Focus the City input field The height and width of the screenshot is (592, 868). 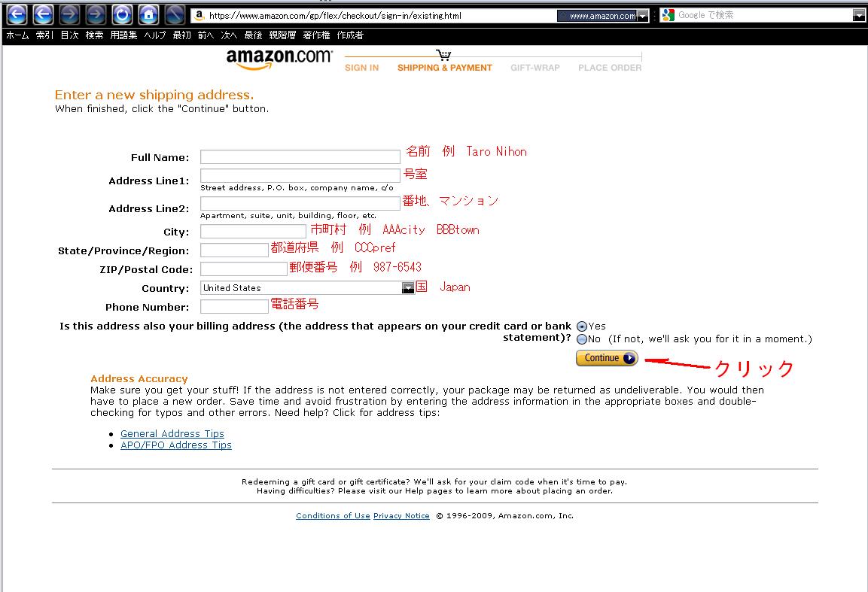pyautogui.click(x=253, y=231)
